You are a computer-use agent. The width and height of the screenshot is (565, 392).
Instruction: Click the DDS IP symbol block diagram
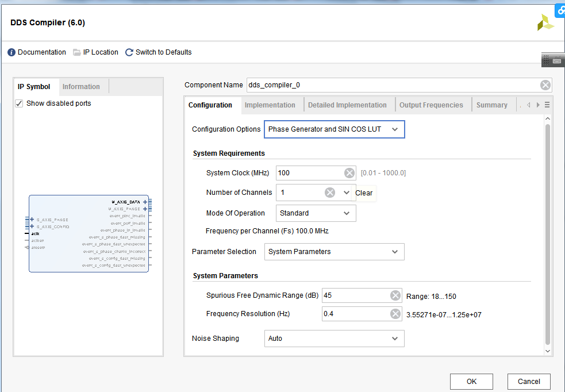tap(89, 233)
